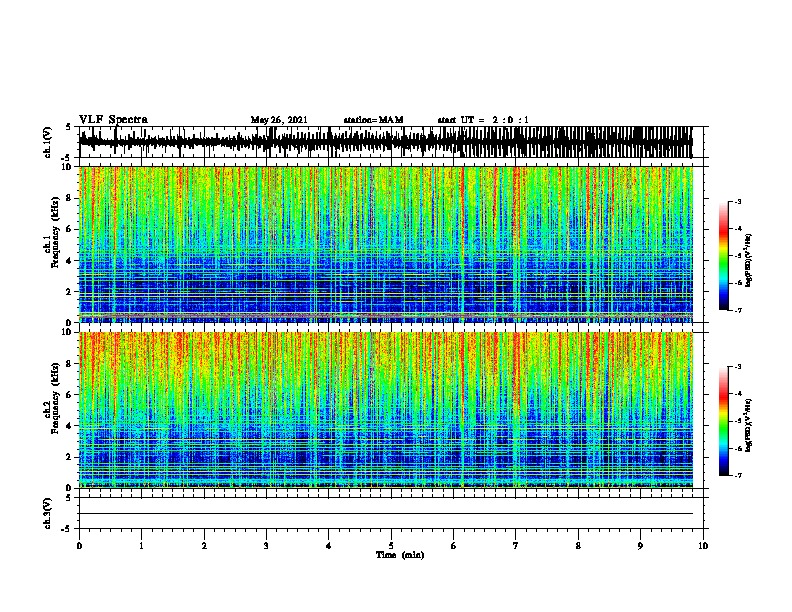
Task: Click the "station=MAM" header text
Action: point(373,120)
